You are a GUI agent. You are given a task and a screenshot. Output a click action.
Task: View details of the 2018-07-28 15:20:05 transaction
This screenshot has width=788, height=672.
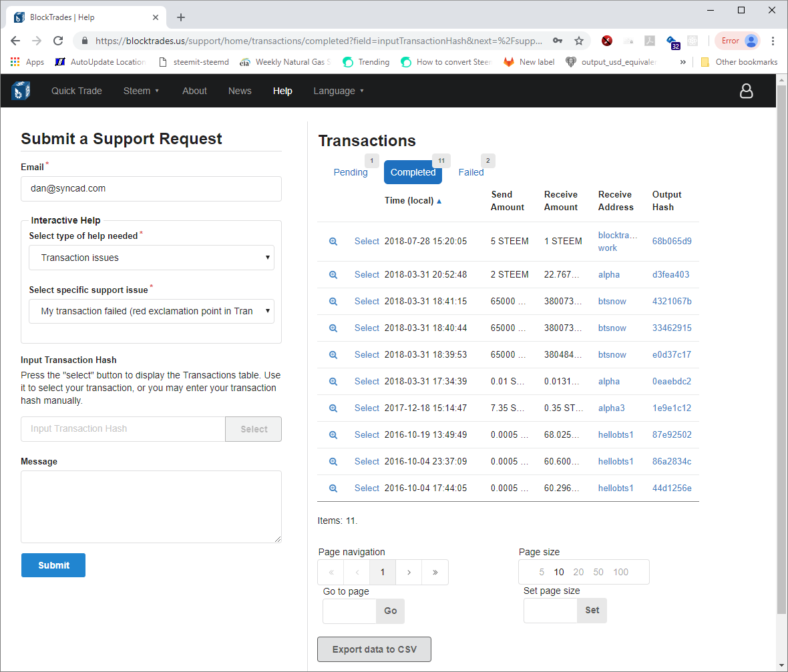pyautogui.click(x=333, y=242)
